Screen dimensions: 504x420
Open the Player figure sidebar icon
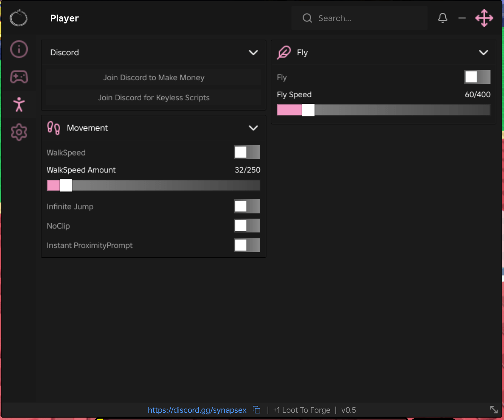19,104
